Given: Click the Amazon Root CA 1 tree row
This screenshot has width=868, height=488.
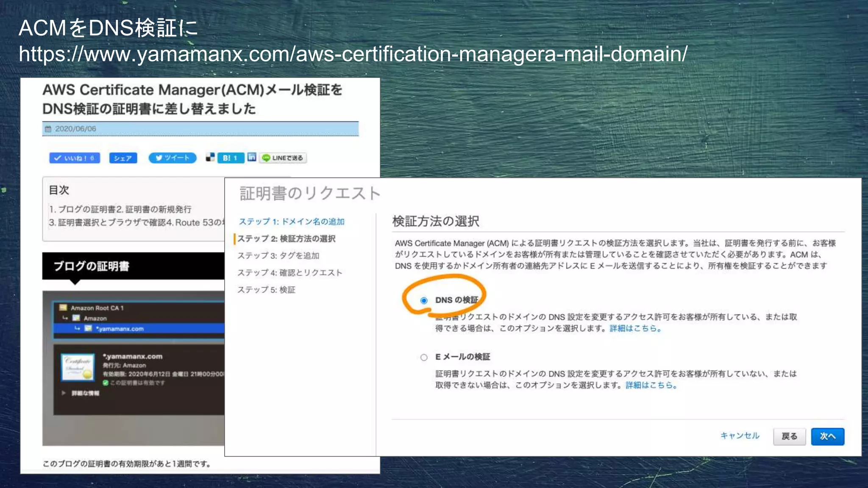Looking at the screenshot, I should pos(139,308).
